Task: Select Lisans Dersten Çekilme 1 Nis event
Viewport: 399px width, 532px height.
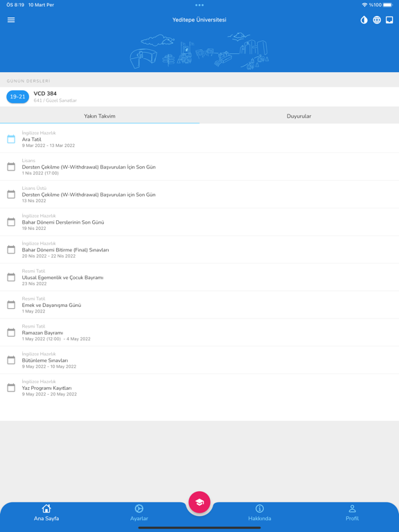Action: 89,167
